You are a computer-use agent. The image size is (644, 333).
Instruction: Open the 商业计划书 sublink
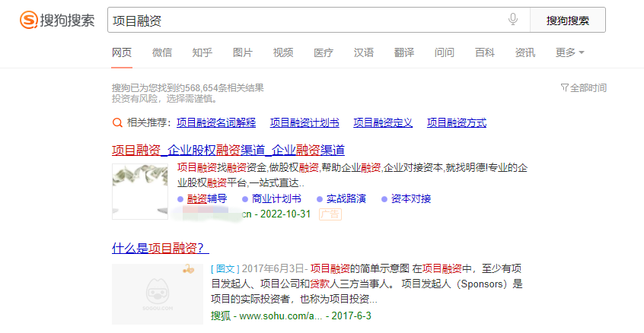pos(276,199)
